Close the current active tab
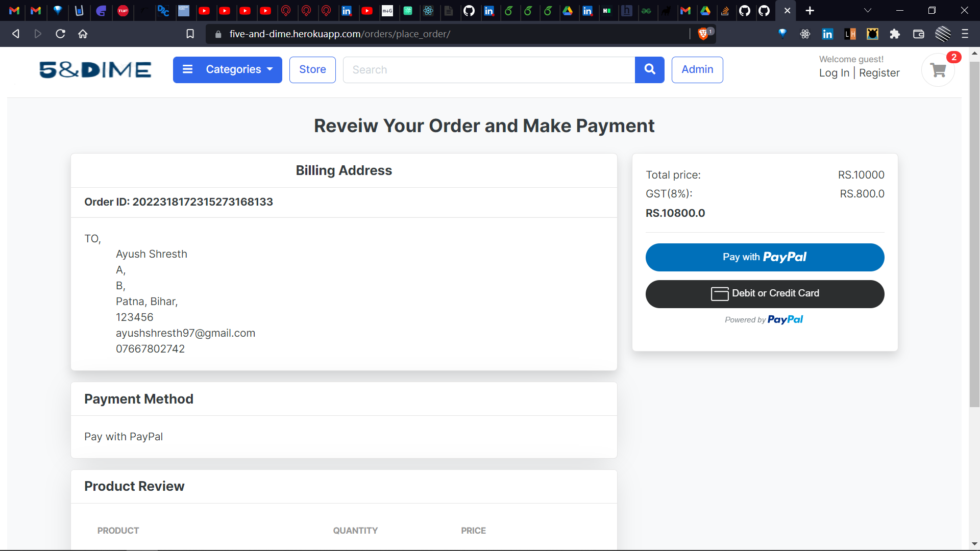This screenshot has height=551, width=980. pos(787,10)
